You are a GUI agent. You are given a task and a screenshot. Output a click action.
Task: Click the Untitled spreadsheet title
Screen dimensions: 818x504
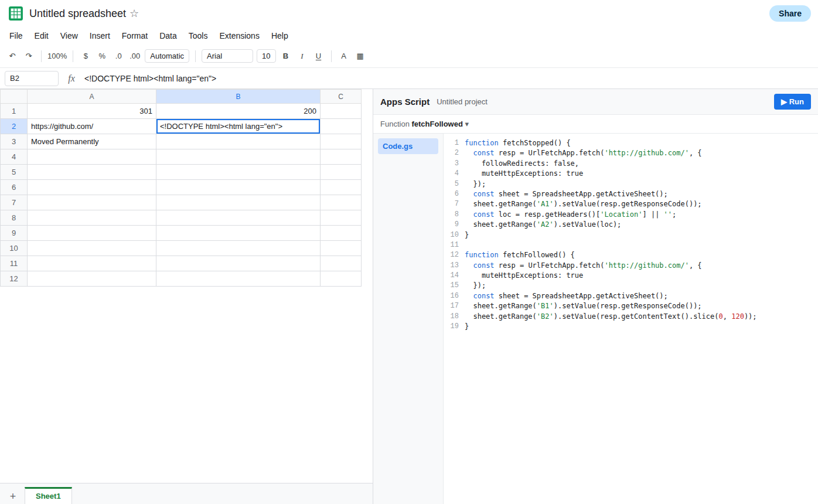click(x=77, y=13)
